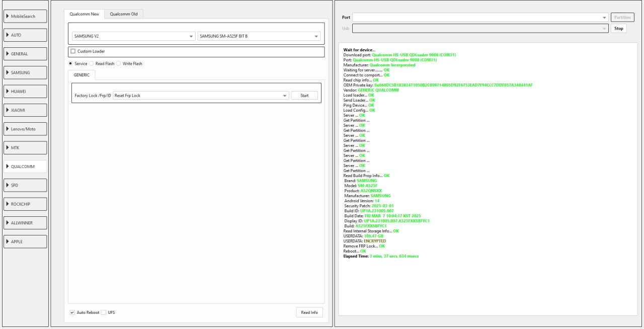Viewport: 644px width, 329px height.
Task: Open the Port dropdown
Action: (480, 18)
